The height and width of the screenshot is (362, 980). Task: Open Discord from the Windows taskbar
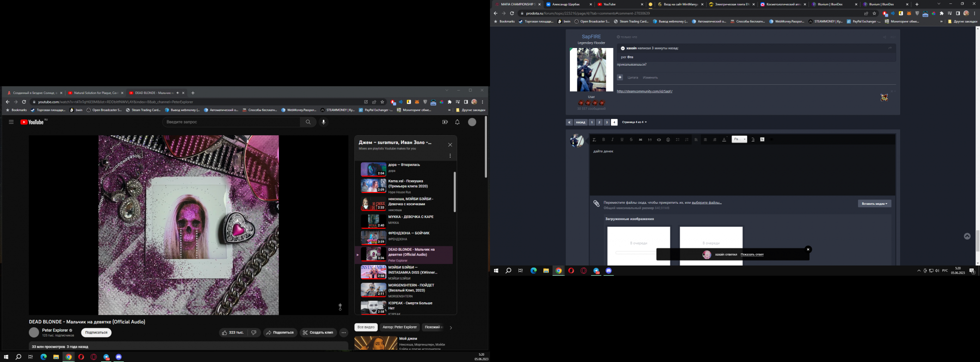tap(119, 357)
